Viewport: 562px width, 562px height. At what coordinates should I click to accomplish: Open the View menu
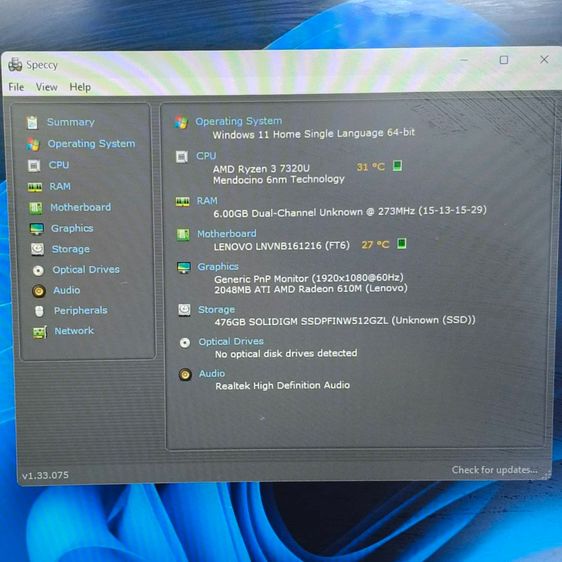(47, 87)
